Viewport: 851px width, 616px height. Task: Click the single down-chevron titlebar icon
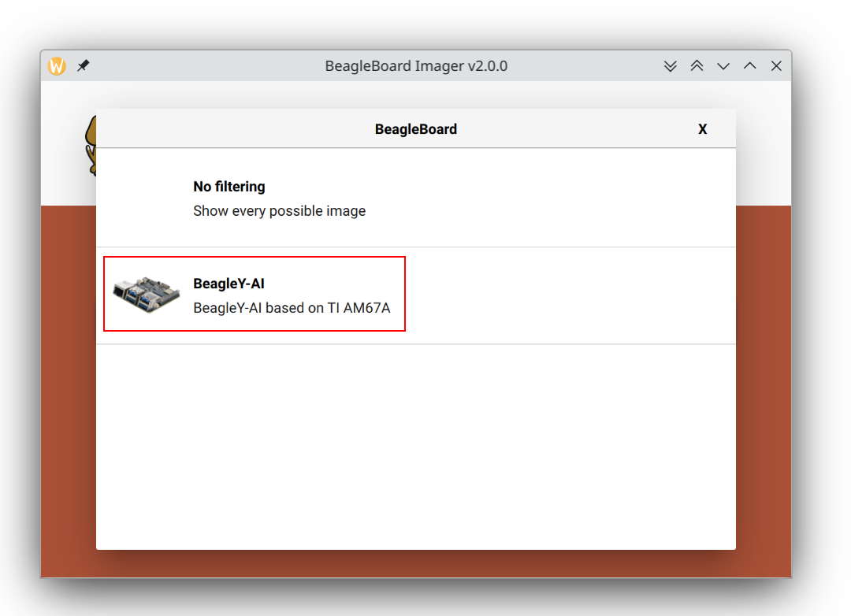[723, 66]
